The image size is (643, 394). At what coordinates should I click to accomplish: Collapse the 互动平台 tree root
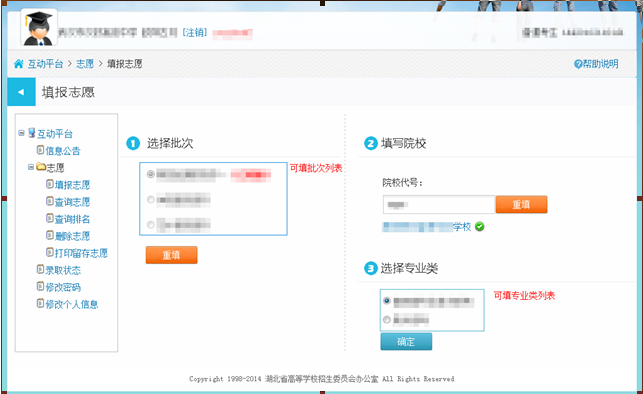tap(21, 133)
